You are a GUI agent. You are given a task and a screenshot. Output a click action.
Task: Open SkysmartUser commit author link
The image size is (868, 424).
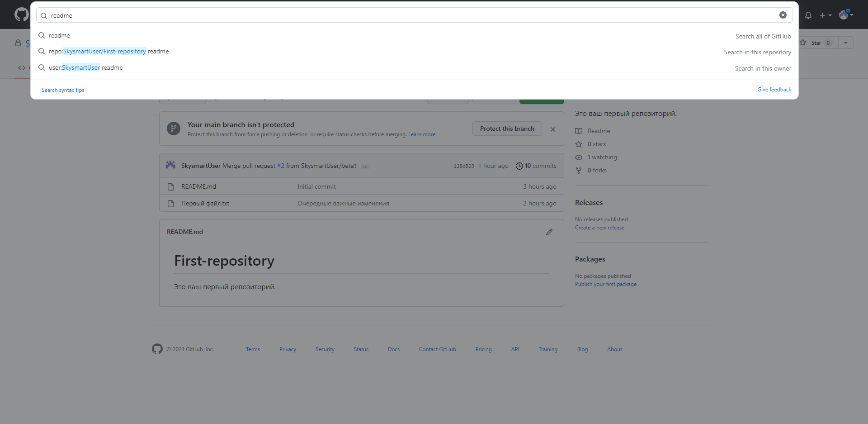[201, 166]
